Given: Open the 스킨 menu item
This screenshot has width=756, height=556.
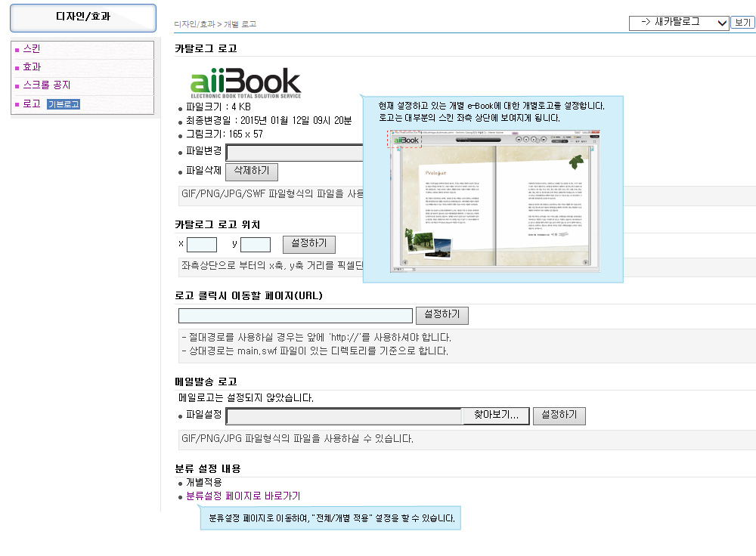Looking at the screenshot, I should click(32, 49).
